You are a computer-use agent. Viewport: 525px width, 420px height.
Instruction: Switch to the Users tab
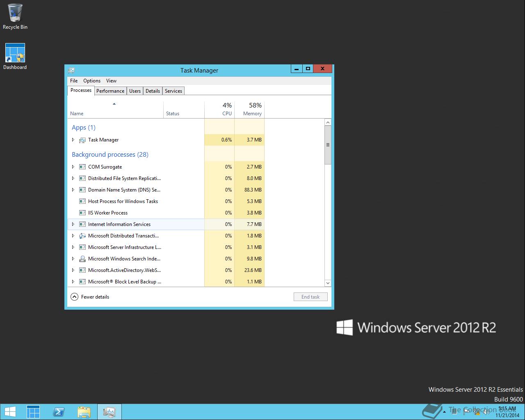135,91
